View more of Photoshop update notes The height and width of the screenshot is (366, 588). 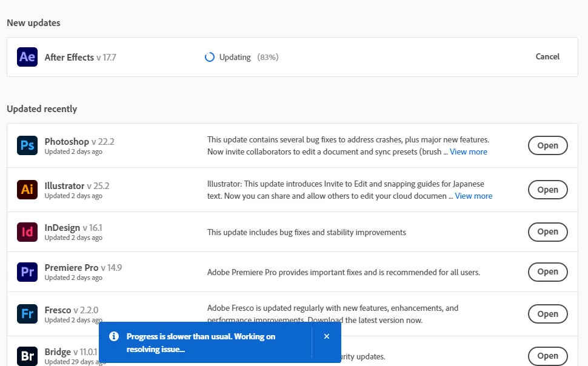(x=469, y=152)
